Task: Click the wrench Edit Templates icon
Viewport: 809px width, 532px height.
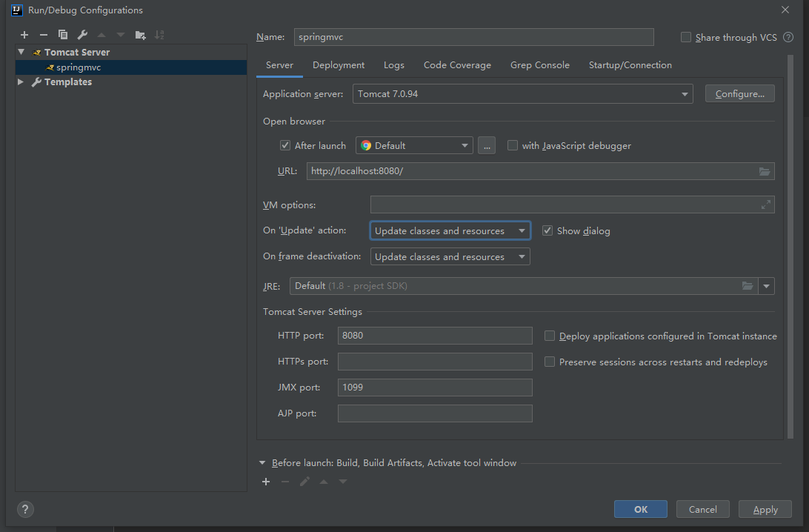Action: [82, 35]
